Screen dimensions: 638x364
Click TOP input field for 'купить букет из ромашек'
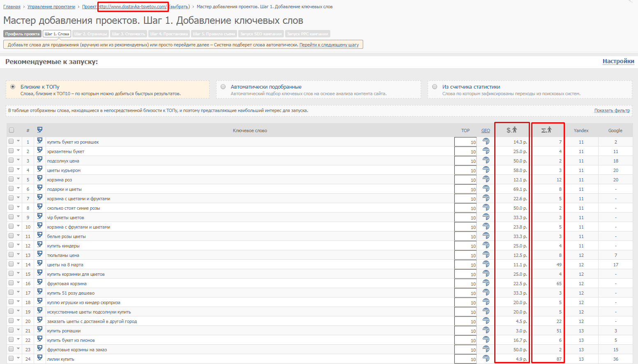465,142
